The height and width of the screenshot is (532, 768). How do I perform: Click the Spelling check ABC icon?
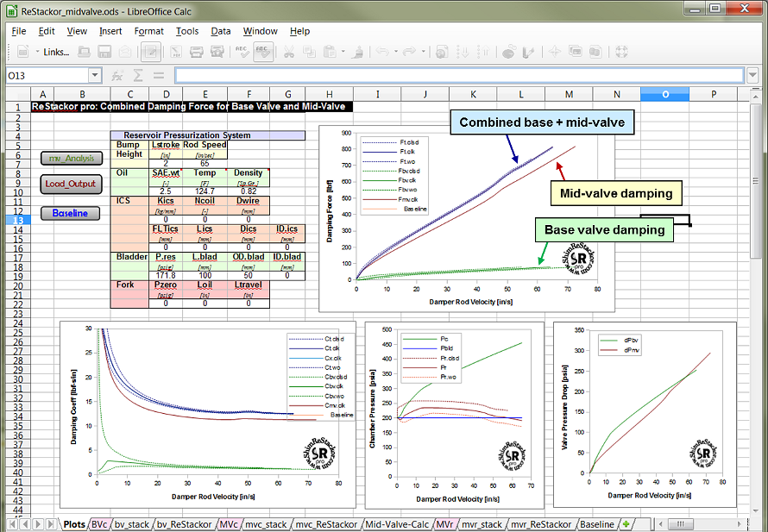[242, 52]
